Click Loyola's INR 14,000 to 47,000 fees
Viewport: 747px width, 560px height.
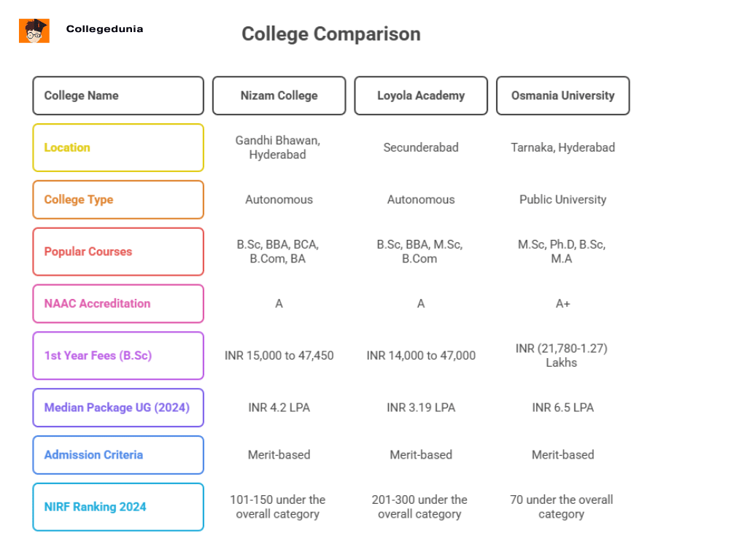click(421, 356)
